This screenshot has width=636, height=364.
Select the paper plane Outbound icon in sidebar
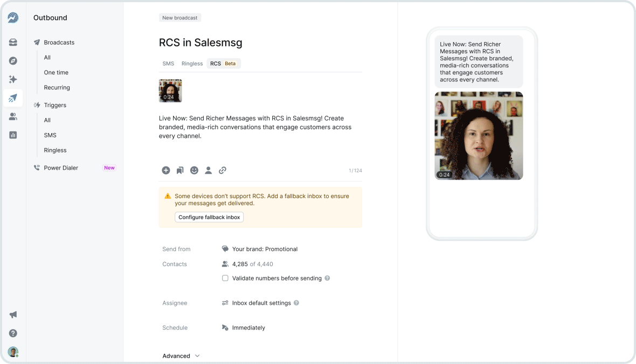click(x=13, y=98)
